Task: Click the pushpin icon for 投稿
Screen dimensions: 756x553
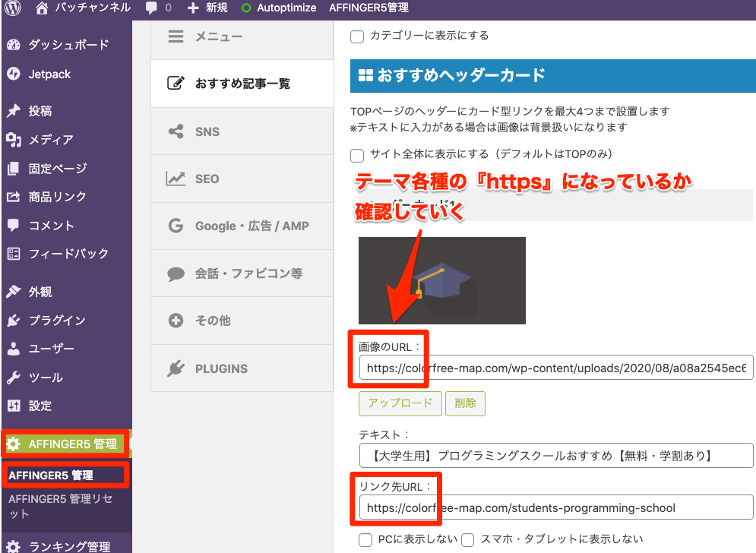Action: tap(14, 111)
